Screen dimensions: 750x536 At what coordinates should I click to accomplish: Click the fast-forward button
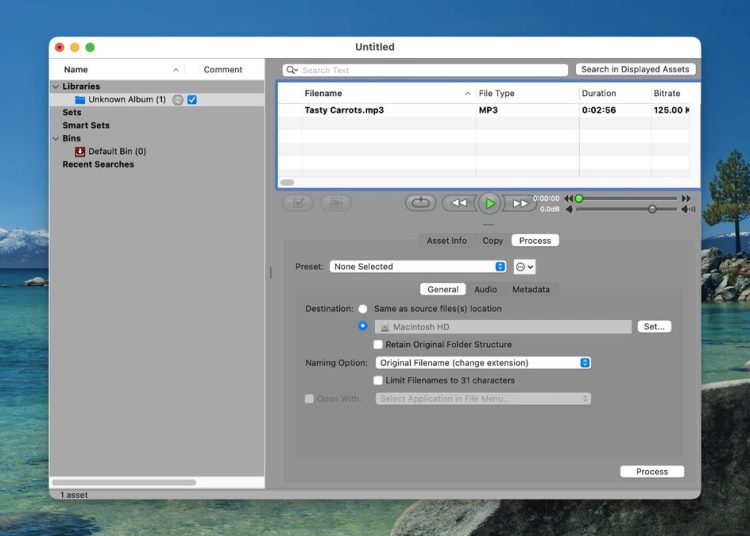pos(520,203)
